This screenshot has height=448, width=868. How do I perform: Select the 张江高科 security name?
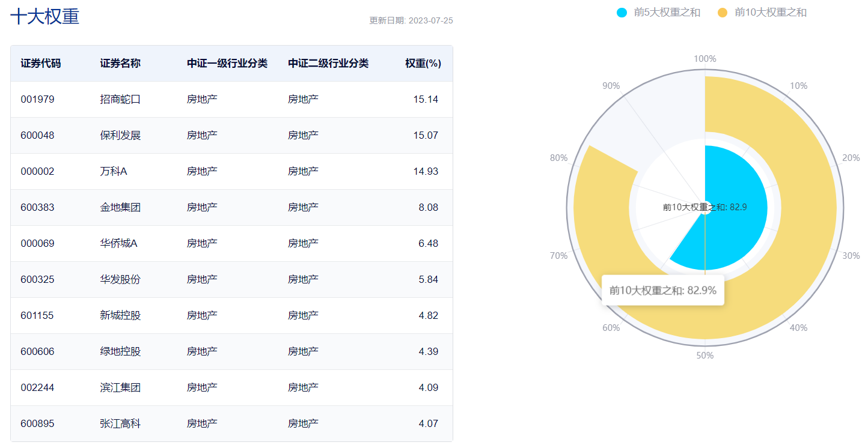click(120, 423)
